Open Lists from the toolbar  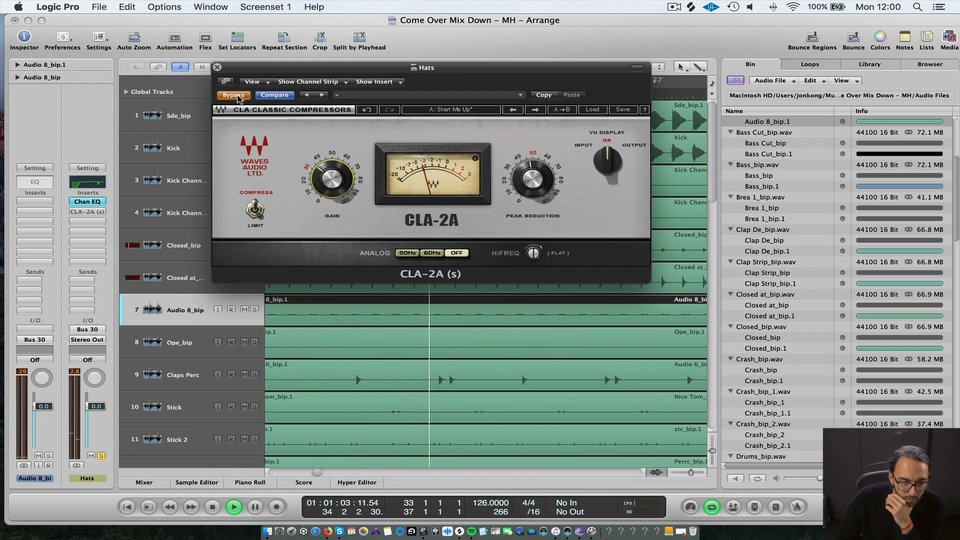pyautogui.click(x=926, y=40)
